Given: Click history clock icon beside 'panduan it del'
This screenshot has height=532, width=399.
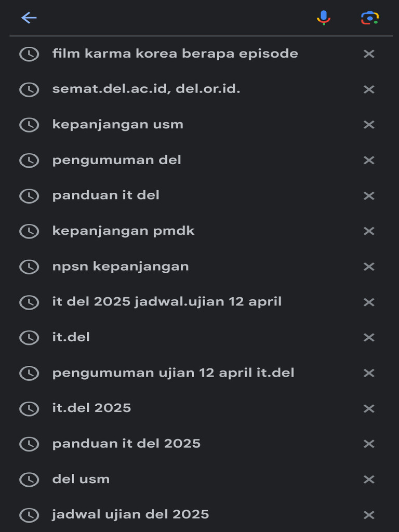Looking at the screenshot, I should [29, 196].
